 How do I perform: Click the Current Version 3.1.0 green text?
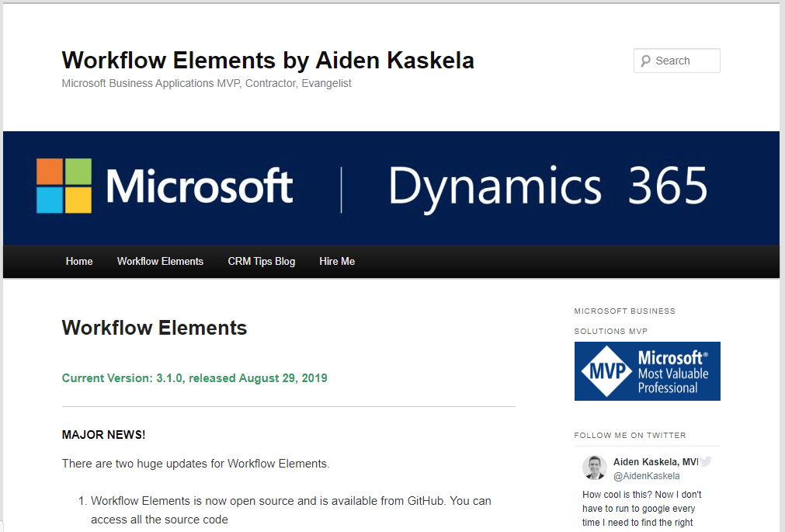[194, 378]
